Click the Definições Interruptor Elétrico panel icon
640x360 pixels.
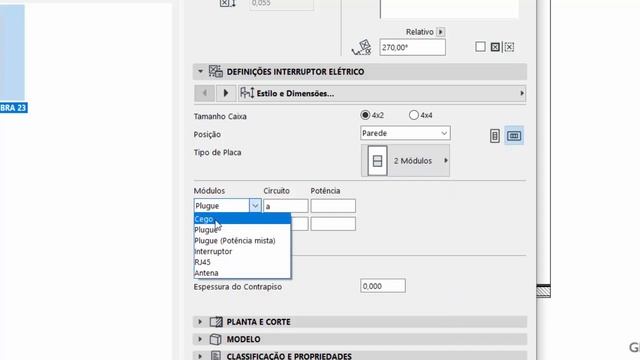(x=216, y=71)
